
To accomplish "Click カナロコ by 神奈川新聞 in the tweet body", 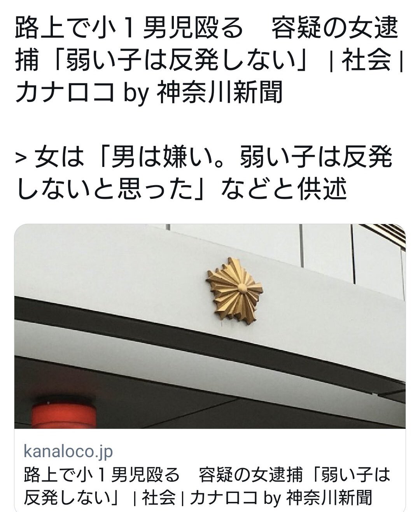I will 149,92.
